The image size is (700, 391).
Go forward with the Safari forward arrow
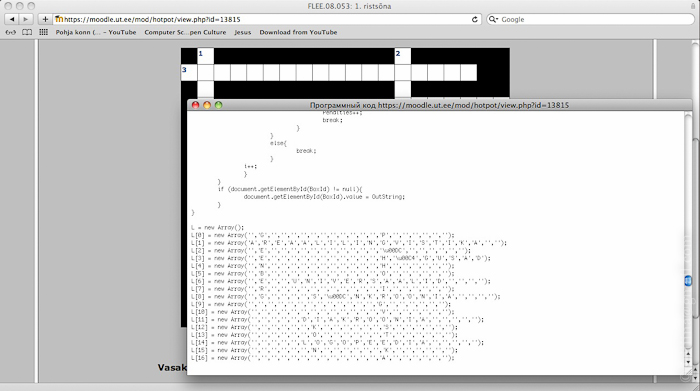26,19
